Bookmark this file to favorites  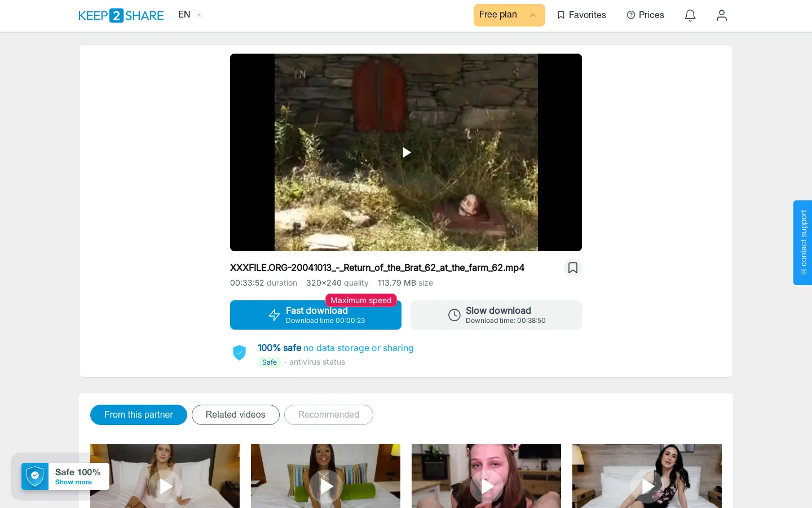[x=573, y=268]
